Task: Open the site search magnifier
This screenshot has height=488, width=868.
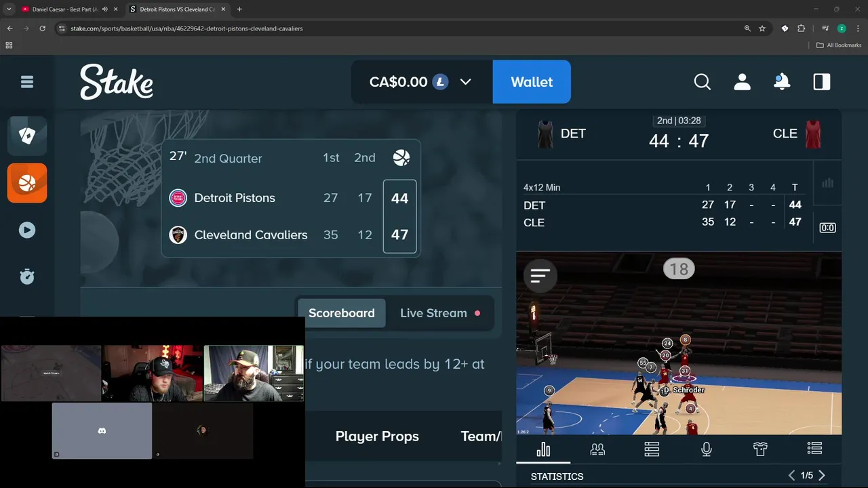Action: coord(703,82)
